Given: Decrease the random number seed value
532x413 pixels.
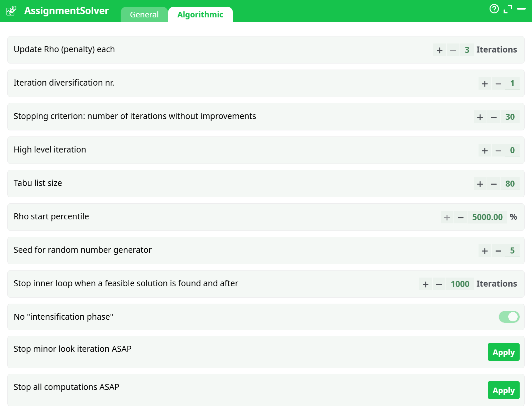Looking at the screenshot, I should (498, 251).
